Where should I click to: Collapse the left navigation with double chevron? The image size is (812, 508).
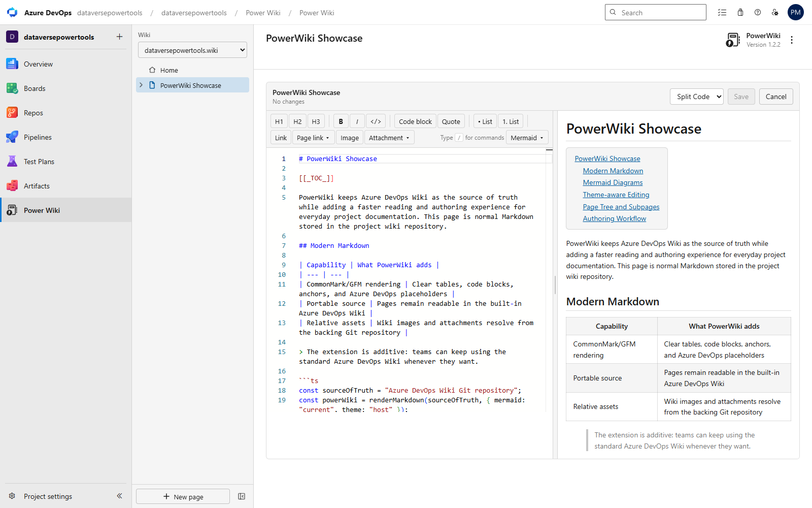pos(119,496)
